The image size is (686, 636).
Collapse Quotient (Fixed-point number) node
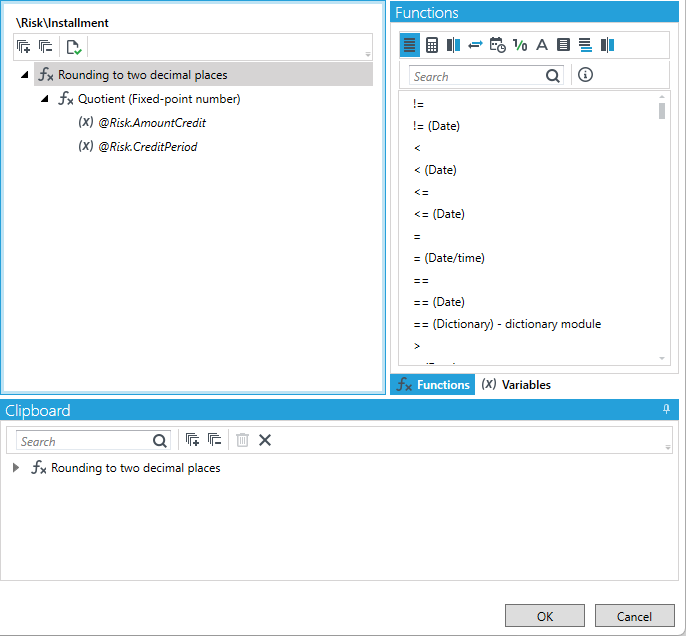[x=45, y=99]
